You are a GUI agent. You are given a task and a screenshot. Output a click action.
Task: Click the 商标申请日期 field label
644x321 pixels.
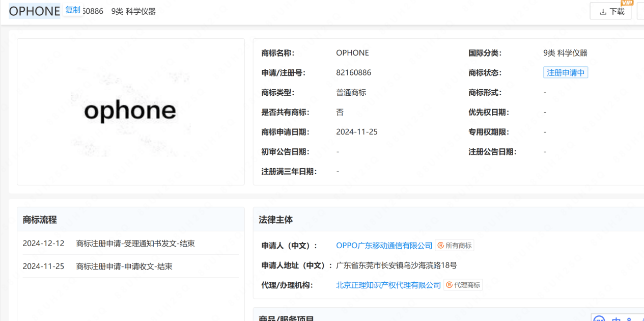pos(285,132)
